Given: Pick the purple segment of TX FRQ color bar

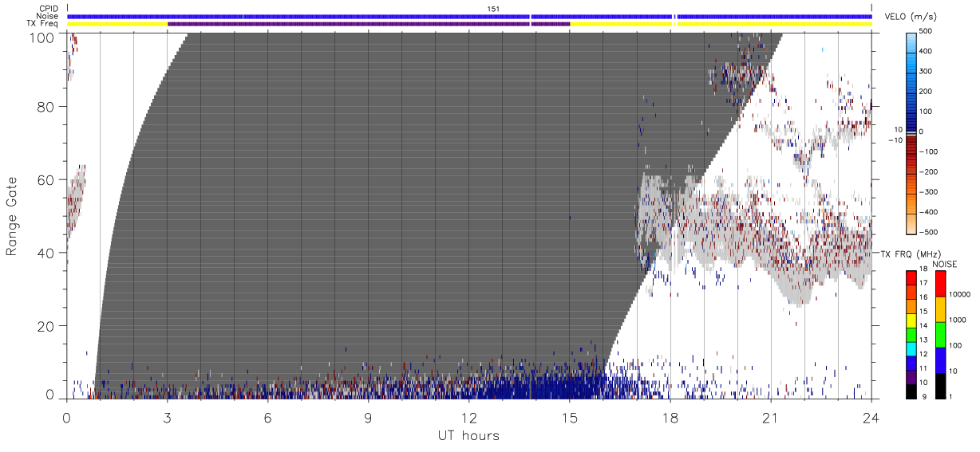Looking at the screenshot, I should [911, 375].
